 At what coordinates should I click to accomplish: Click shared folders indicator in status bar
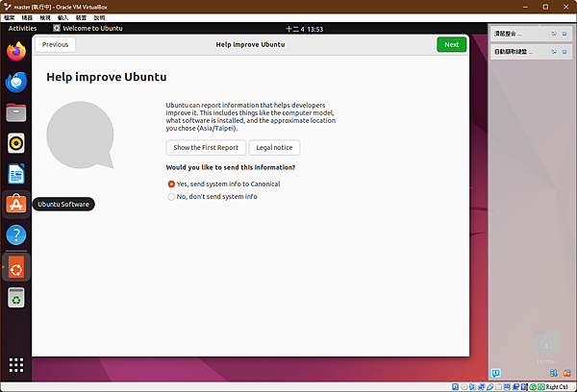[498, 387]
